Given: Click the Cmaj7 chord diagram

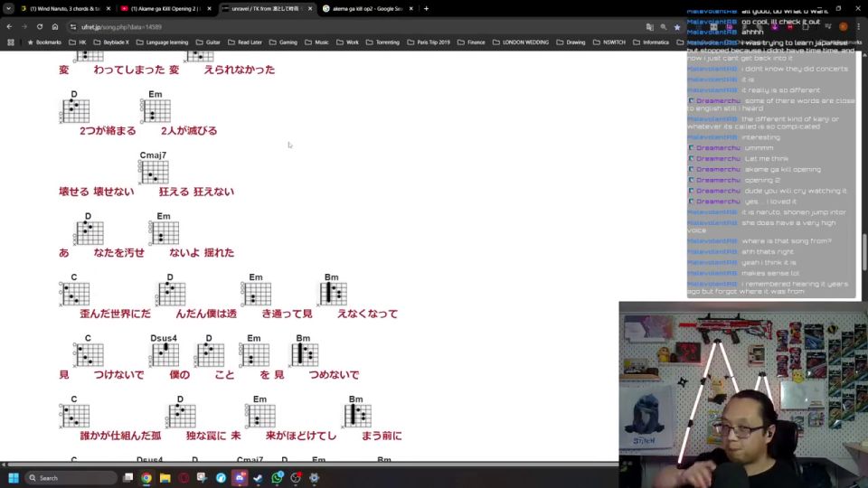Looking at the screenshot, I should [x=154, y=172].
